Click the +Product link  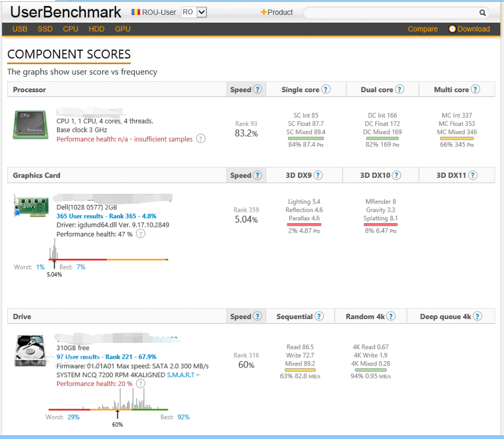[277, 12]
